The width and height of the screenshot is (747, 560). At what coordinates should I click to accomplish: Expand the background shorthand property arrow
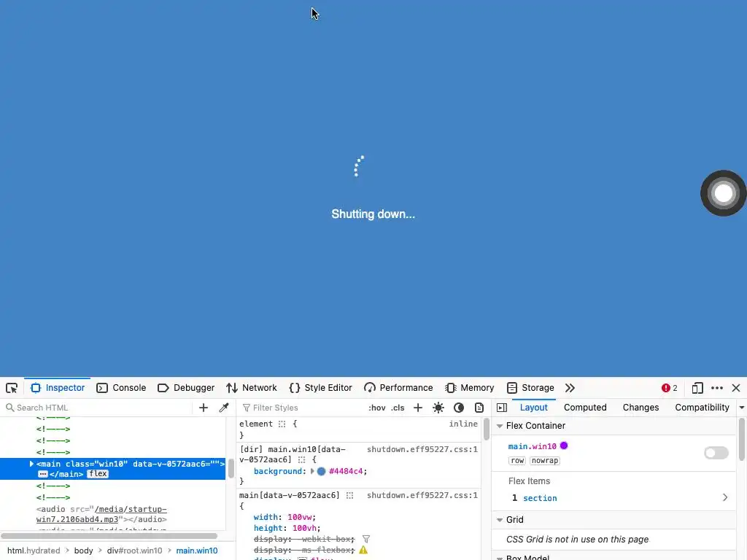click(x=312, y=472)
